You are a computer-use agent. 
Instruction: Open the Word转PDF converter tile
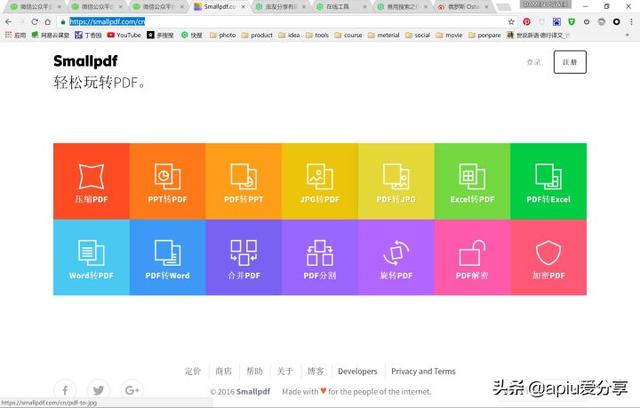pos(91,257)
